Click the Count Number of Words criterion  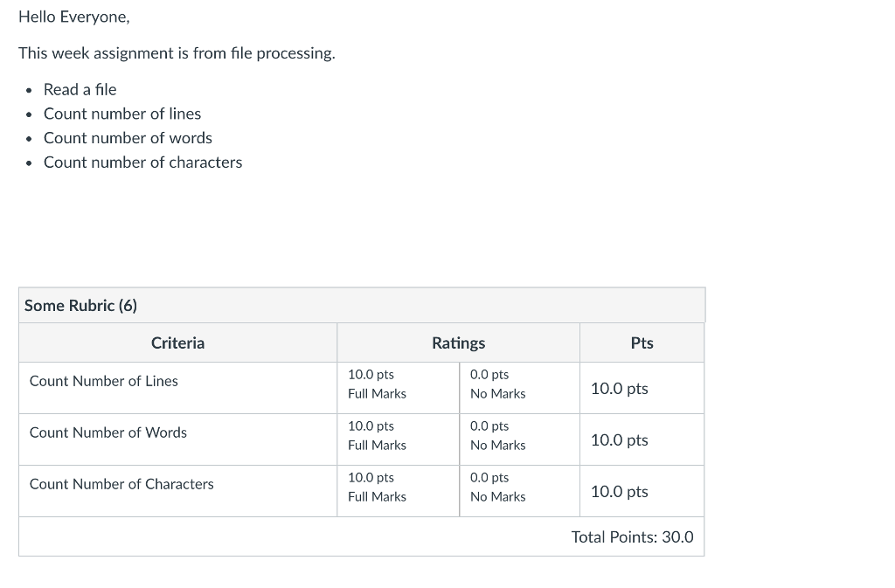point(108,432)
